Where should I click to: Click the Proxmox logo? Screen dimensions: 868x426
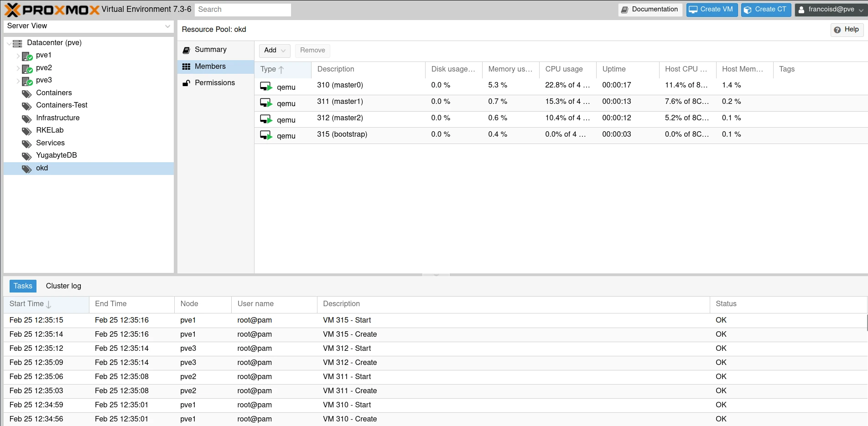tap(52, 10)
